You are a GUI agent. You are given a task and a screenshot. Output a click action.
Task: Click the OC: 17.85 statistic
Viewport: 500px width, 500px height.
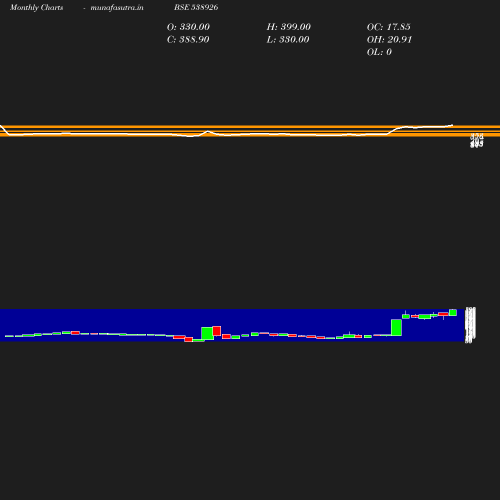(389, 27)
